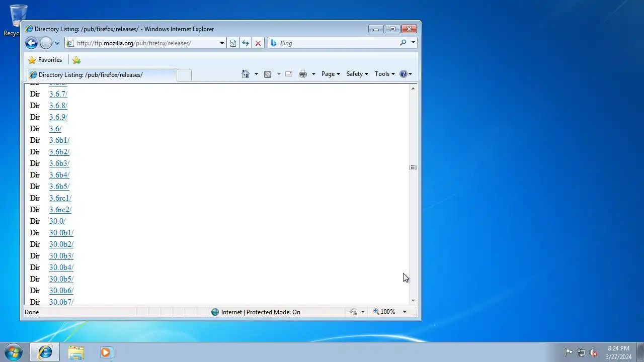This screenshot has height=362, width=644.
Task: Open the search provider dropdown arrow
Action: tap(413, 43)
